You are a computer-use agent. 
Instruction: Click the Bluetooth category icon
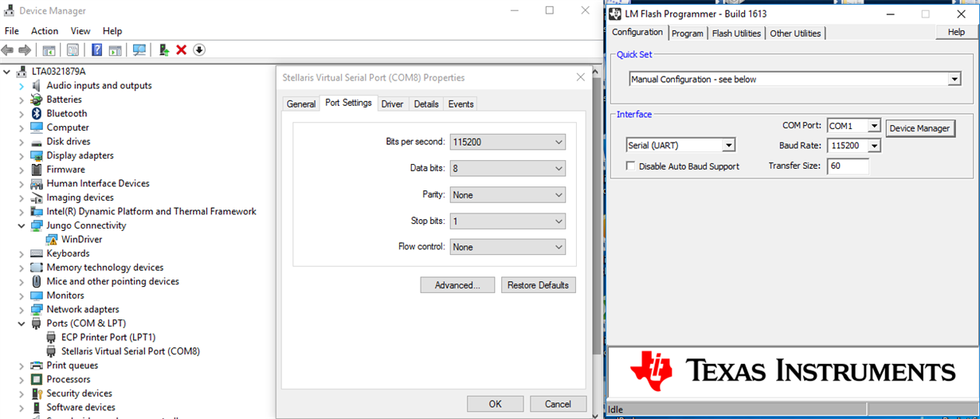click(x=37, y=113)
